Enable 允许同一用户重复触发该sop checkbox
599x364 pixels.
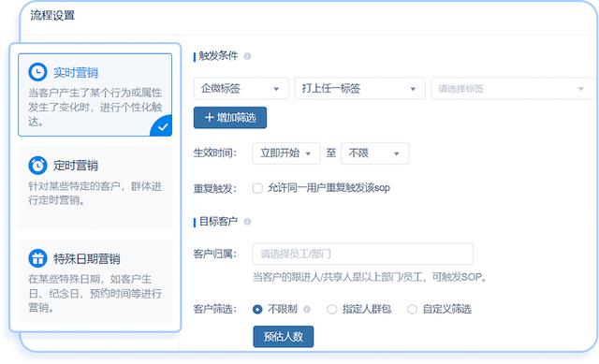click(x=257, y=188)
